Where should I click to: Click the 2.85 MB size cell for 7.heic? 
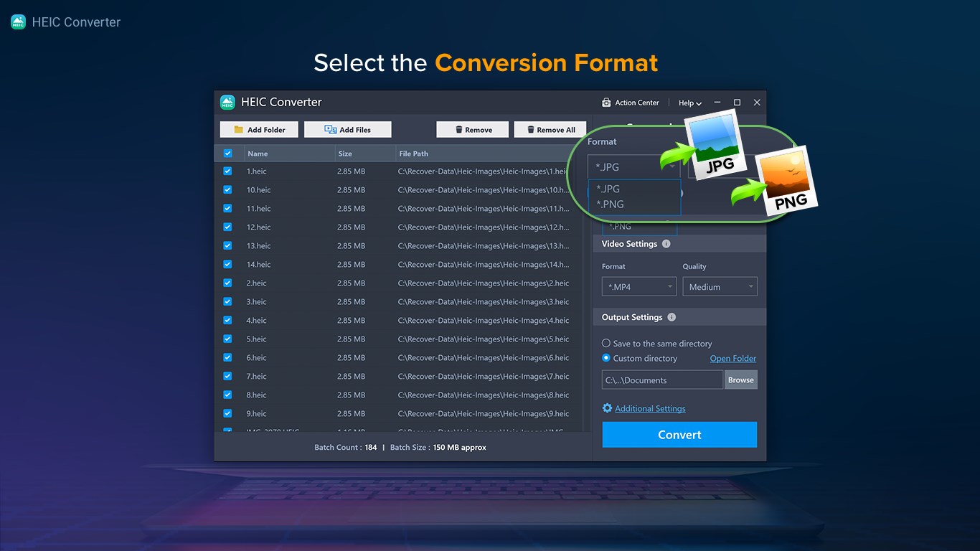(351, 377)
